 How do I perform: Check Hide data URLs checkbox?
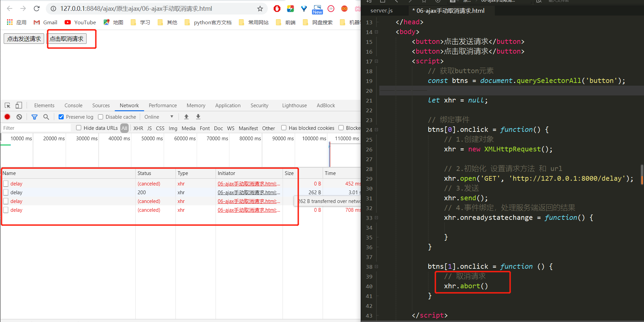point(78,127)
